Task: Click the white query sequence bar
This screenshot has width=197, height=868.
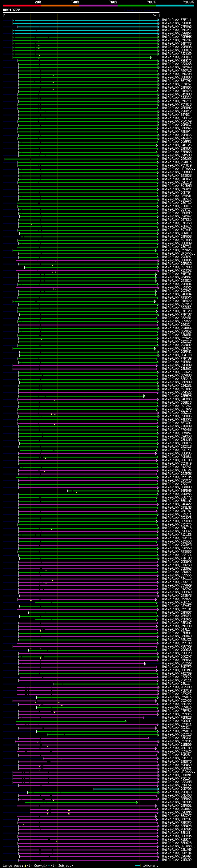Action: [x=81, y=13]
